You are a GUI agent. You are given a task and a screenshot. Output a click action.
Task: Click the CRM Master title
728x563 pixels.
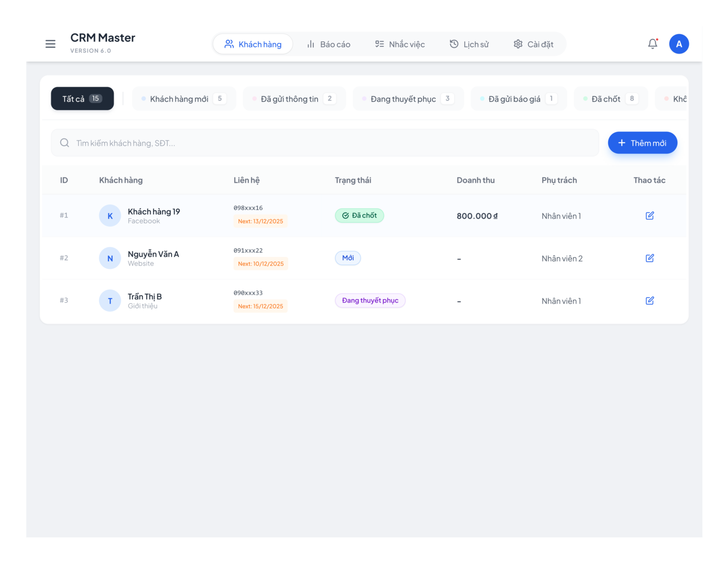pyautogui.click(x=103, y=38)
